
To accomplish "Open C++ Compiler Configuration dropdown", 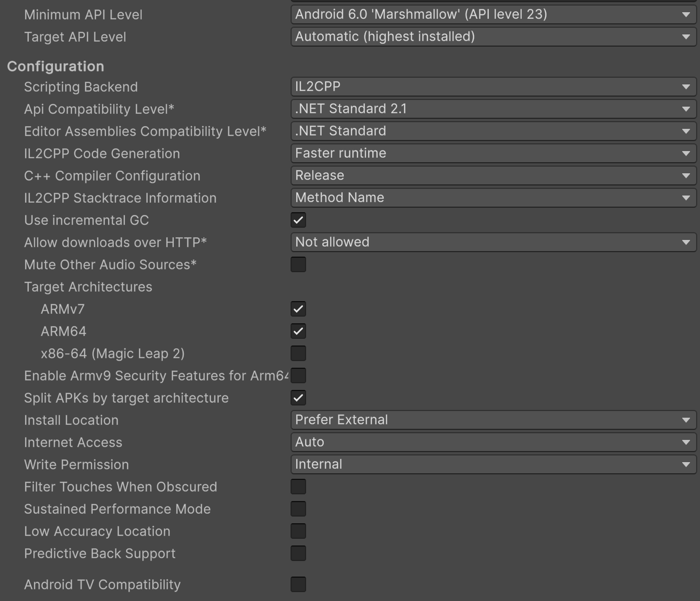I will coord(493,176).
